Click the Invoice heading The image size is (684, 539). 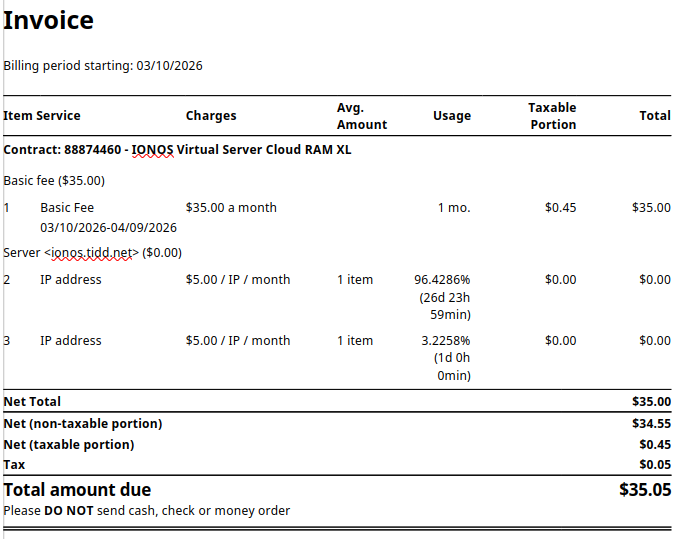(48, 20)
